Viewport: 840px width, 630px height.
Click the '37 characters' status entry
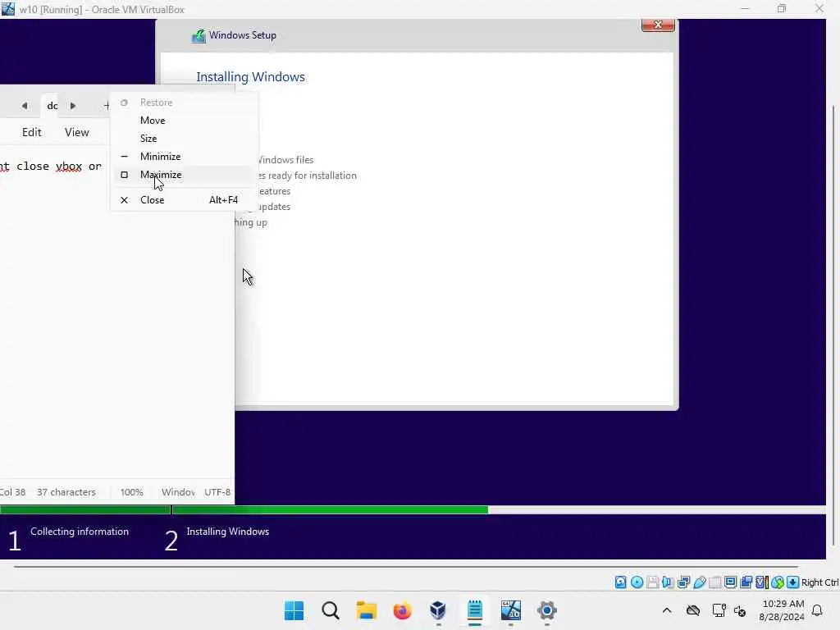coord(66,492)
